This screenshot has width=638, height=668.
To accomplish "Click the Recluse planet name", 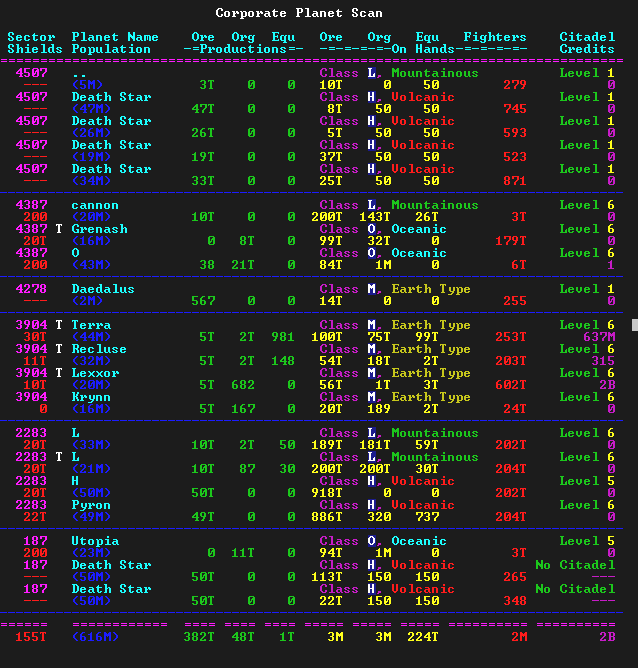I will [x=99, y=349].
